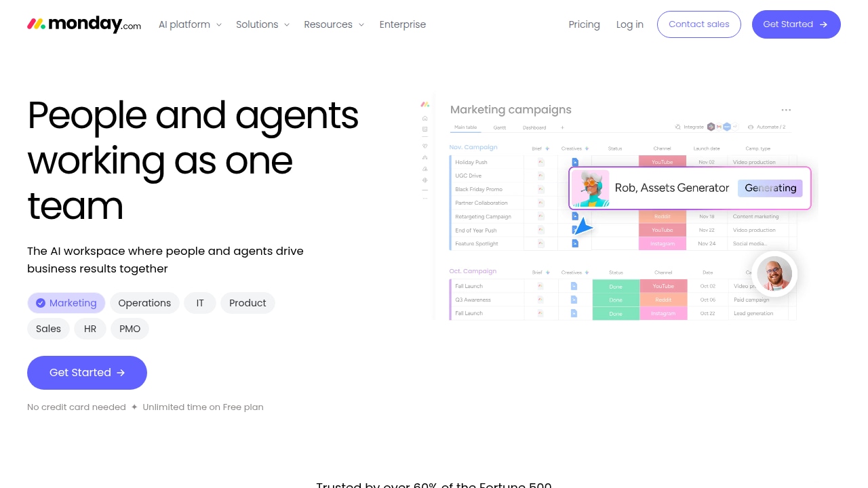Click the Integrate plug icon

677,127
